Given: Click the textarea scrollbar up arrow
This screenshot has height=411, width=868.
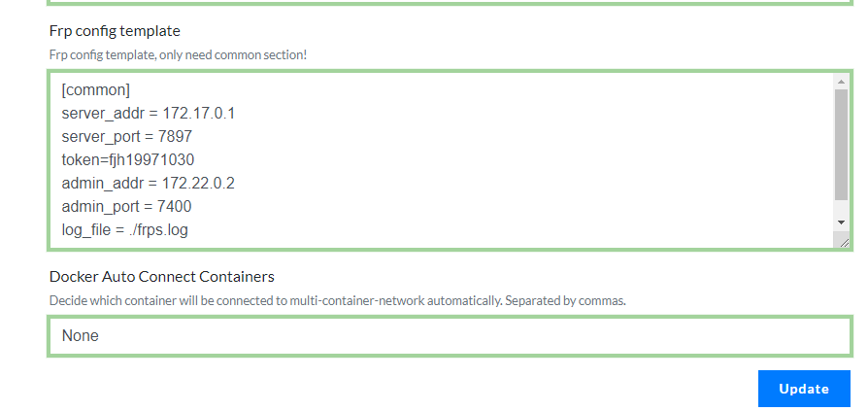Looking at the screenshot, I should [x=841, y=82].
